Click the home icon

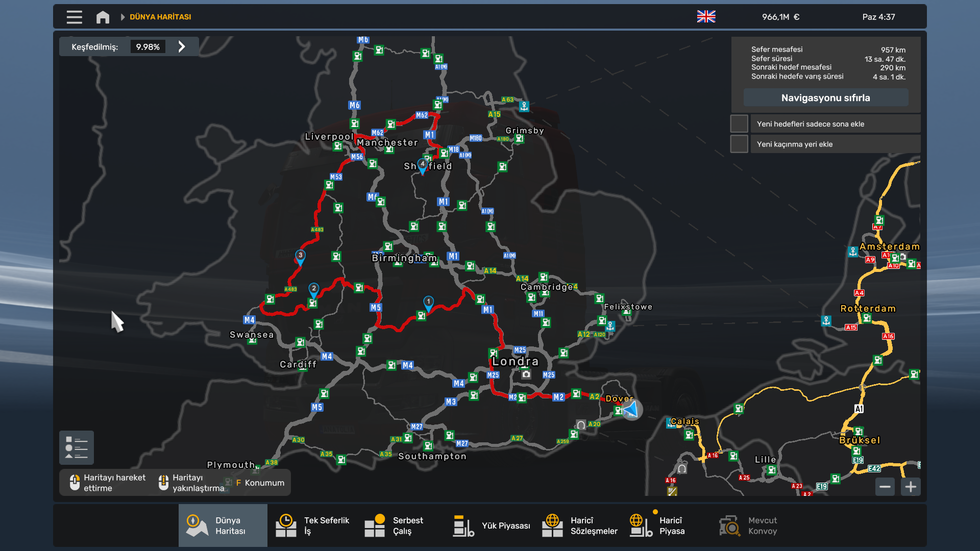[x=103, y=17]
